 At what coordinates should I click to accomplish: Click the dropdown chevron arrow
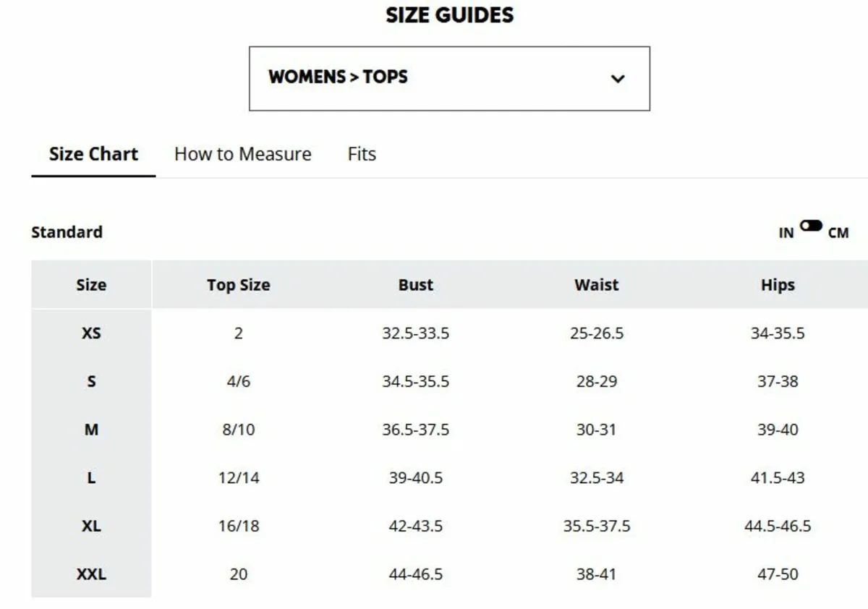(x=618, y=79)
